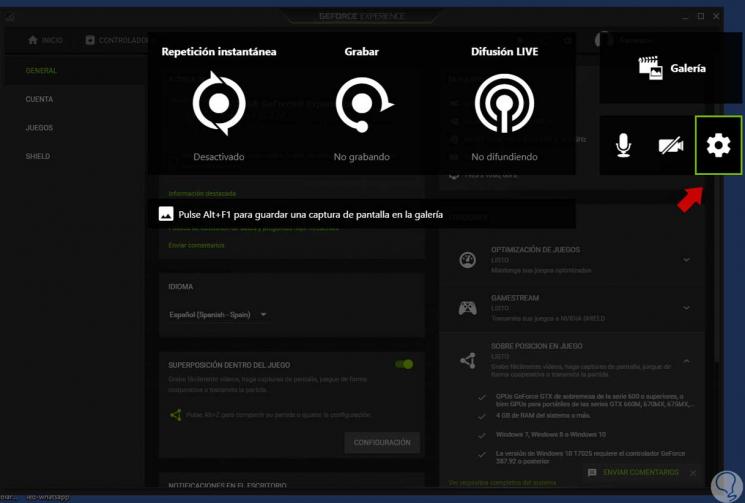Click the Windows 7, Windows 8 requirement row
Image resolution: width=745 pixels, height=503 pixels.
(x=551, y=435)
